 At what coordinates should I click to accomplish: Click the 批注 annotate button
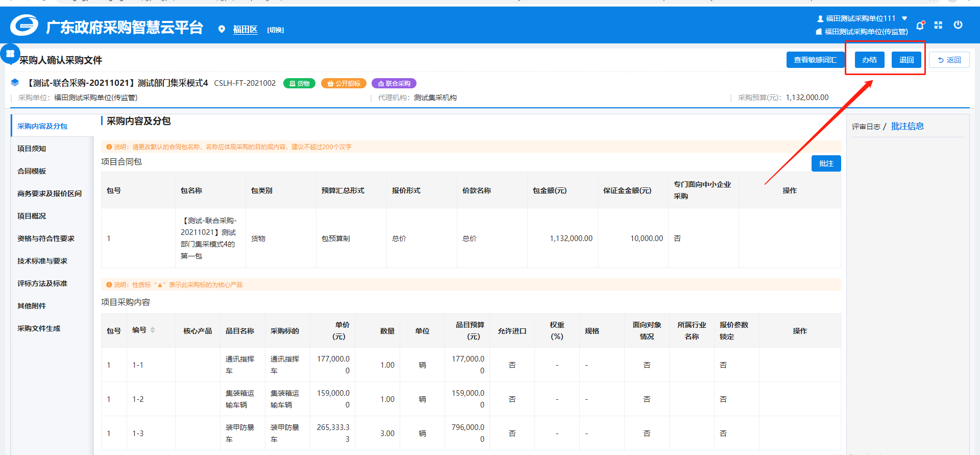(826, 163)
